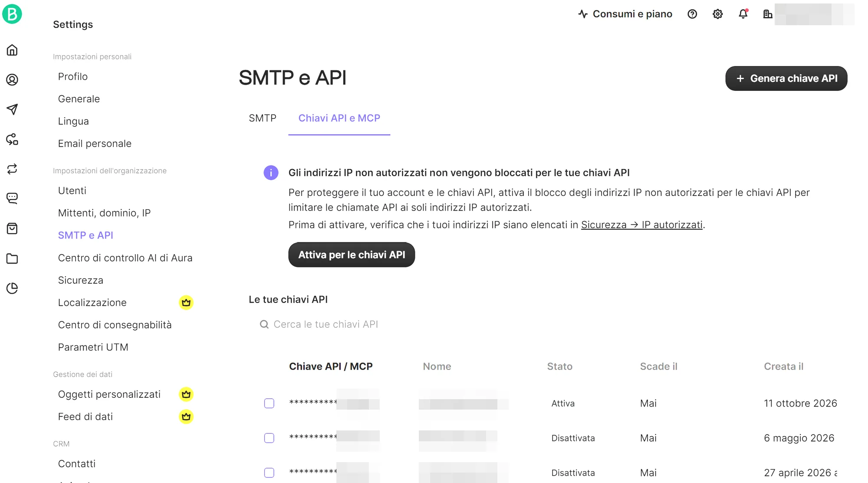Open Mittenti, dominio, IP settings

tap(104, 213)
